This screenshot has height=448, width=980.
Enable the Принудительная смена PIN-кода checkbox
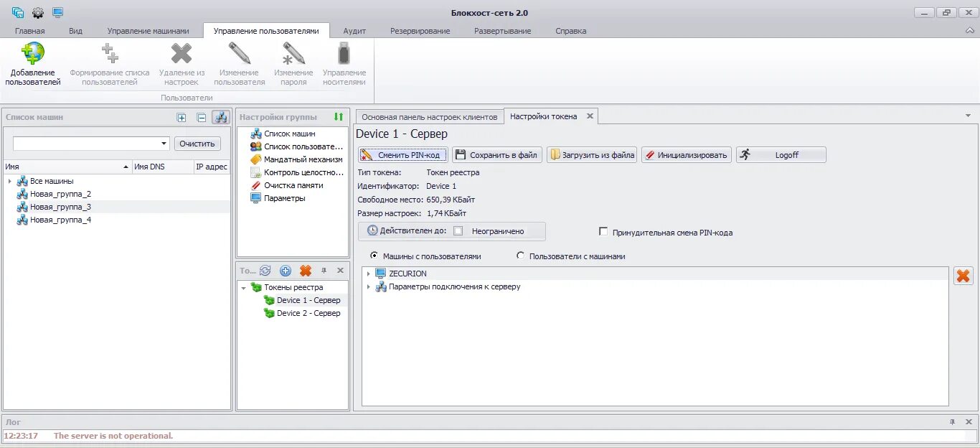(x=603, y=232)
